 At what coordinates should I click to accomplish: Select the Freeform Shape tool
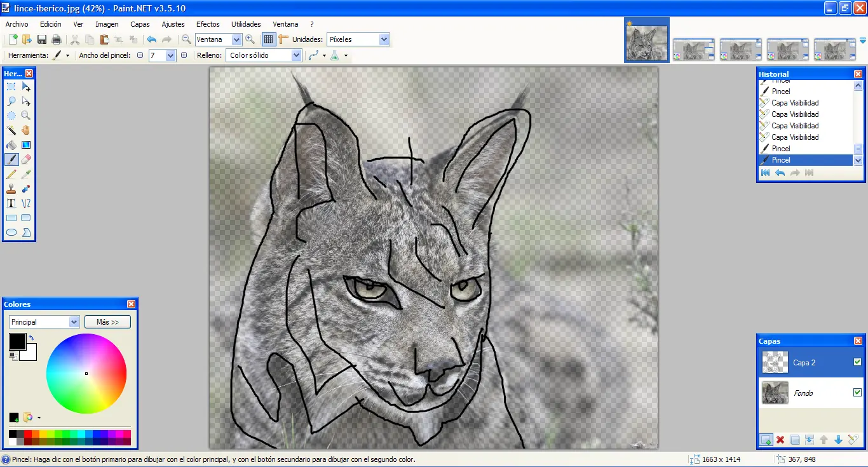26,233
